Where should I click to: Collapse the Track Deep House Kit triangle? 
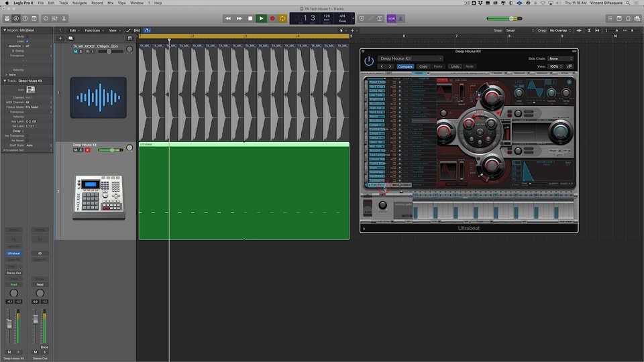[x=5, y=81]
